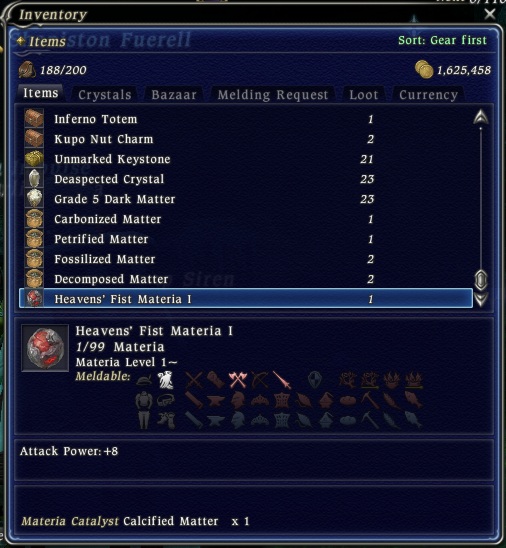The height and width of the screenshot is (548, 506).
Task: Click the scroll down arrow
Action: click(x=481, y=300)
